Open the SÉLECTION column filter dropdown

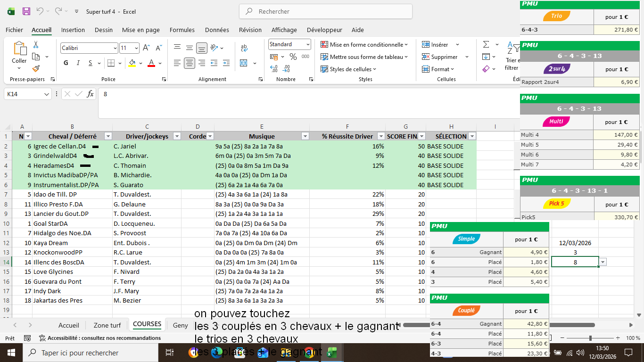pos(472,136)
